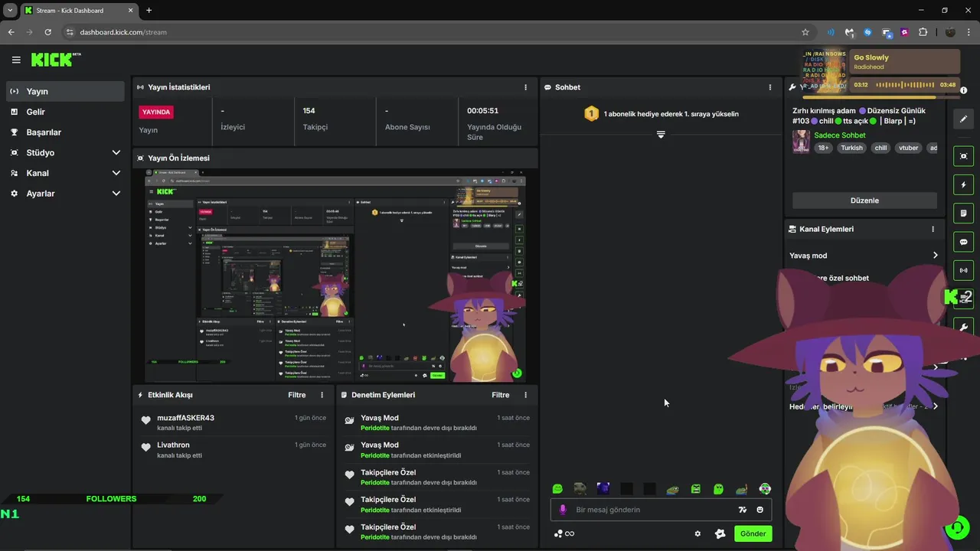Open Etkinlik Akışı three-dot menu
980x551 pixels.
coord(322,395)
